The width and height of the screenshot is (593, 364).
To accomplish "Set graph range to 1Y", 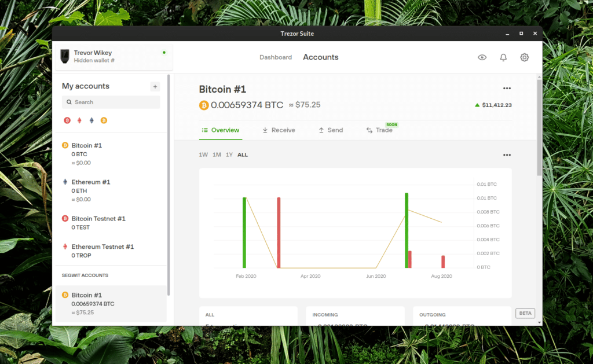I will [x=229, y=155].
